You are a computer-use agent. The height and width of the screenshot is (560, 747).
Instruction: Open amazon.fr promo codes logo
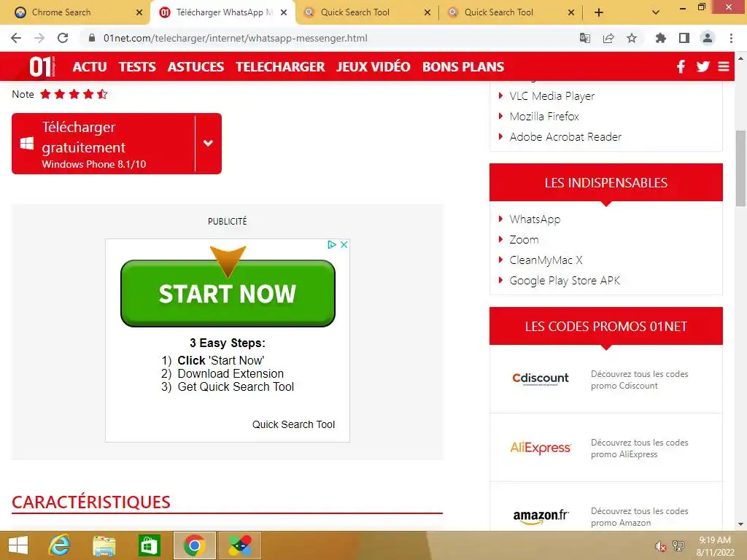(541, 517)
